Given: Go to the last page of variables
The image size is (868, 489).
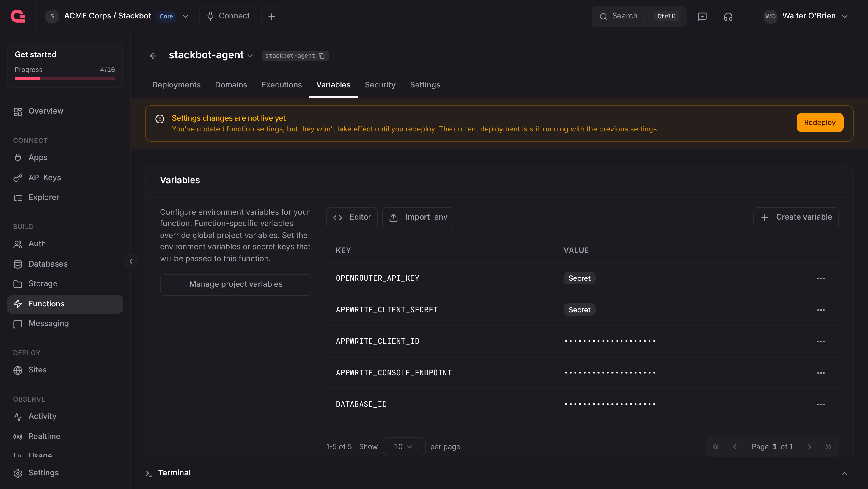Looking at the screenshot, I should (828, 447).
